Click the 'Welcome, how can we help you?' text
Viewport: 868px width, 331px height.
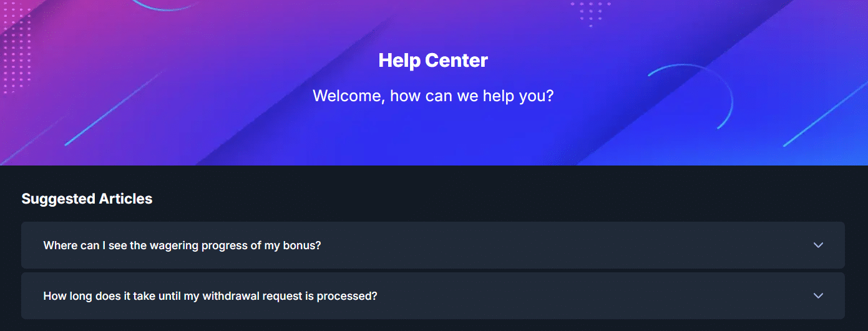click(433, 96)
